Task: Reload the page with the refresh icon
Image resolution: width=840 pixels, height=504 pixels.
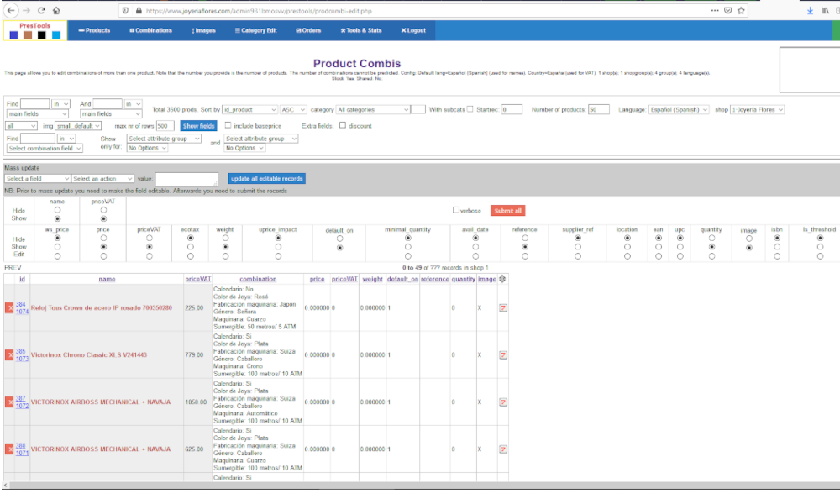Action: pyautogui.click(x=41, y=10)
